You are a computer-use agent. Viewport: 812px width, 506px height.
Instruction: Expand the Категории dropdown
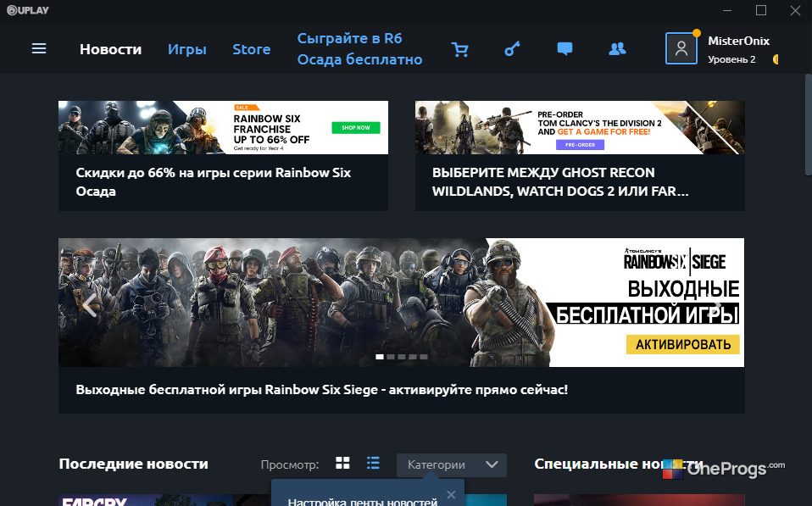tap(452, 465)
